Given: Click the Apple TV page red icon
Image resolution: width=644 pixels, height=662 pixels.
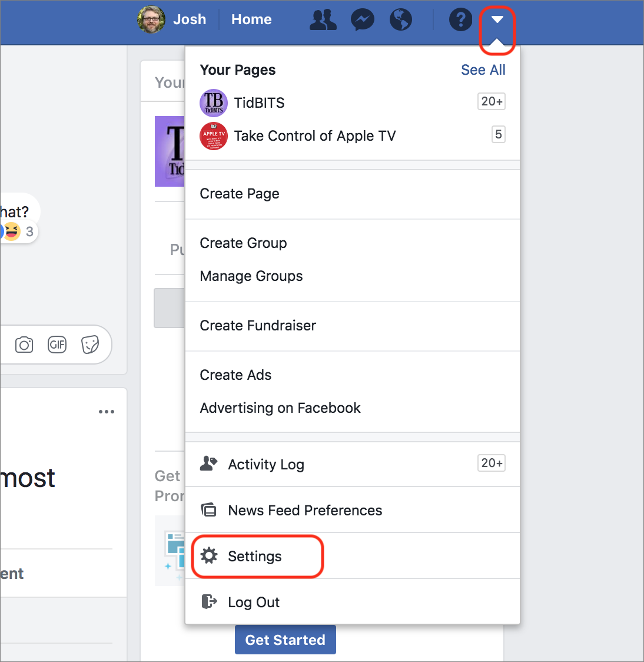Looking at the screenshot, I should (x=214, y=136).
